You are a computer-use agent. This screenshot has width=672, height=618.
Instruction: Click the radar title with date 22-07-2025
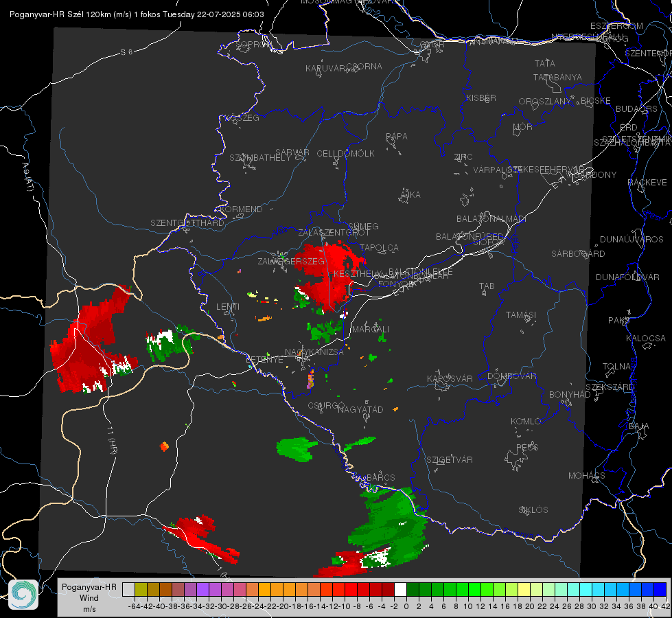pyautogui.click(x=137, y=14)
